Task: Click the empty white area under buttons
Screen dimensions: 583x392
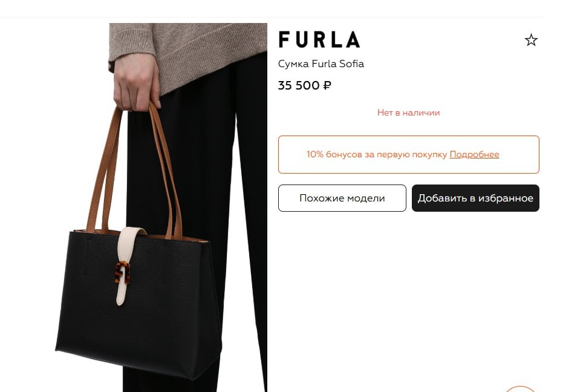Action: [409, 298]
